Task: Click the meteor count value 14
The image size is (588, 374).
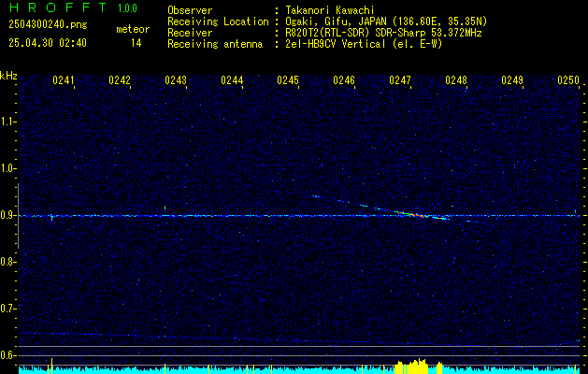Action: point(136,43)
